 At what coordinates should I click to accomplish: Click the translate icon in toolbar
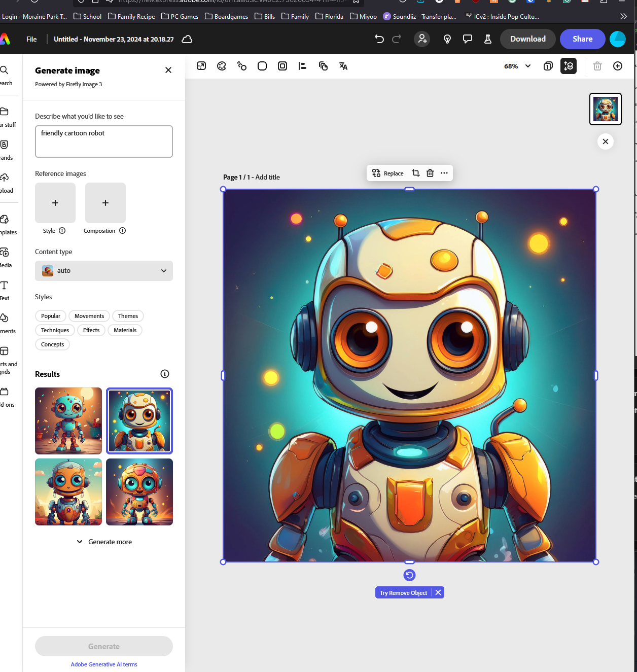343,66
